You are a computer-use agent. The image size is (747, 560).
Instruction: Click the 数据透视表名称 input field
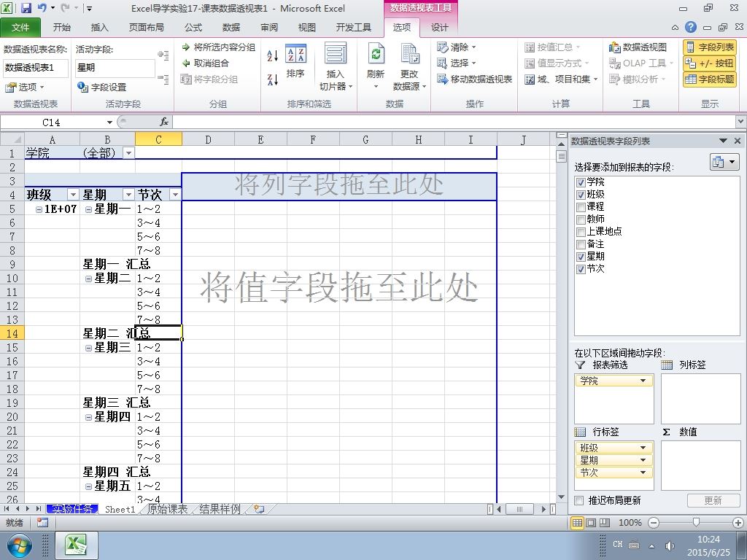(x=35, y=68)
